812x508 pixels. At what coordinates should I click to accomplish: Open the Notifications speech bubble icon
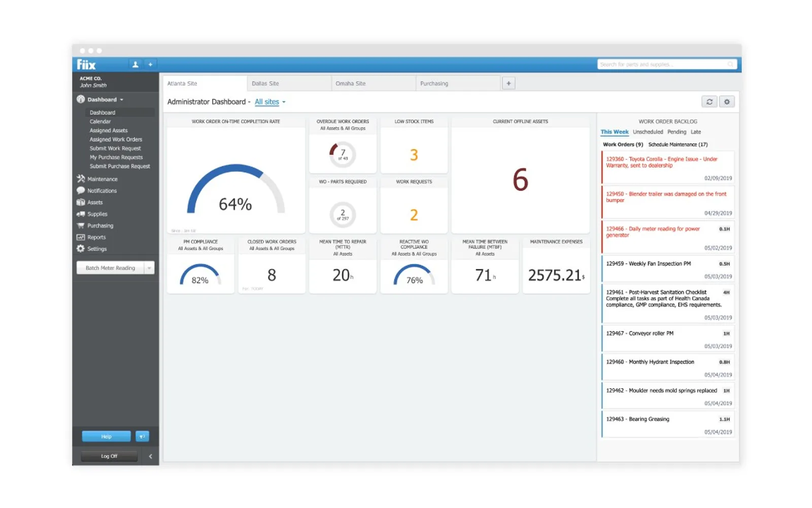(x=81, y=190)
